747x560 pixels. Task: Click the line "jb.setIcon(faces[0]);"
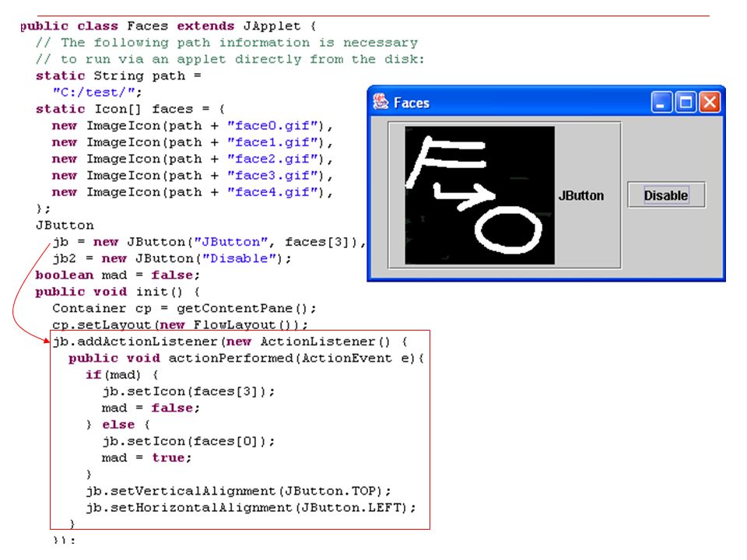pyautogui.click(x=188, y=442)
